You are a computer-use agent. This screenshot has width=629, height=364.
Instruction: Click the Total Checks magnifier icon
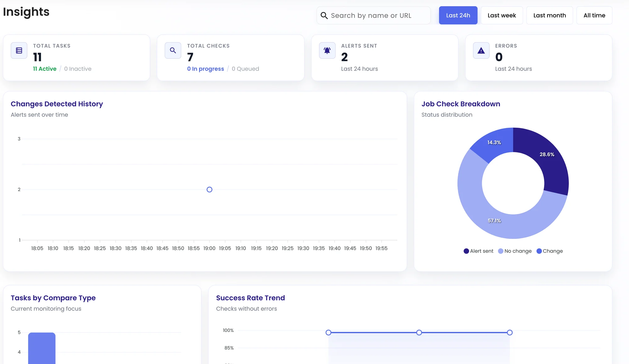[173, 50]
